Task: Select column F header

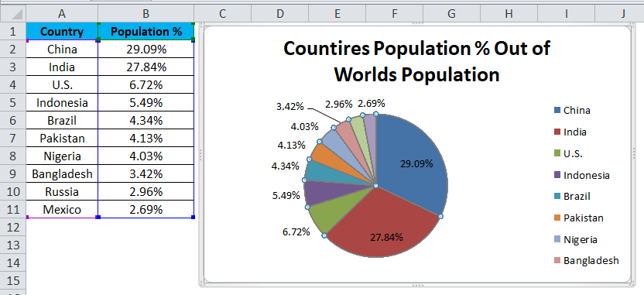Action: tap(394, 14)
